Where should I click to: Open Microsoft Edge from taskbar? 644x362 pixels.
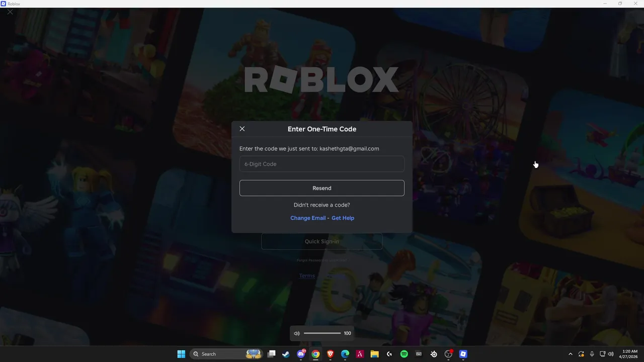pyautogui.click(x=345, y=354)
